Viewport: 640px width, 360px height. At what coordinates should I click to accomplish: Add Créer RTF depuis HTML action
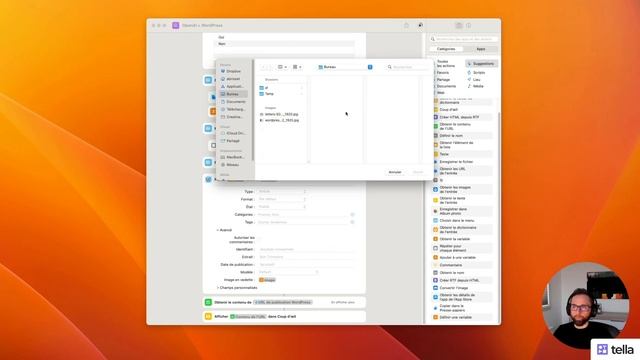[462, 280]
